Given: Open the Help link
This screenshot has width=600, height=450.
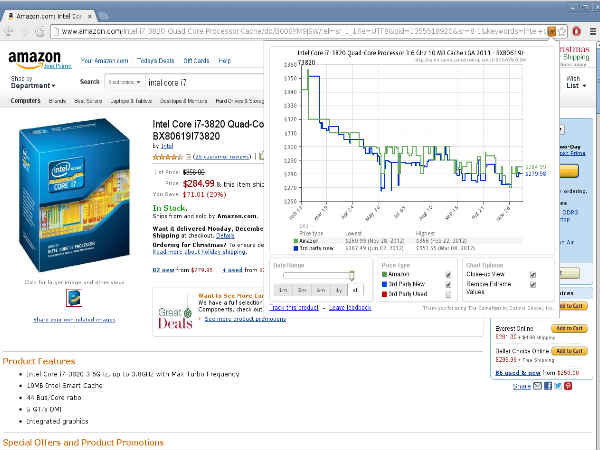Looking at the screenshot, I should (225, 60).
